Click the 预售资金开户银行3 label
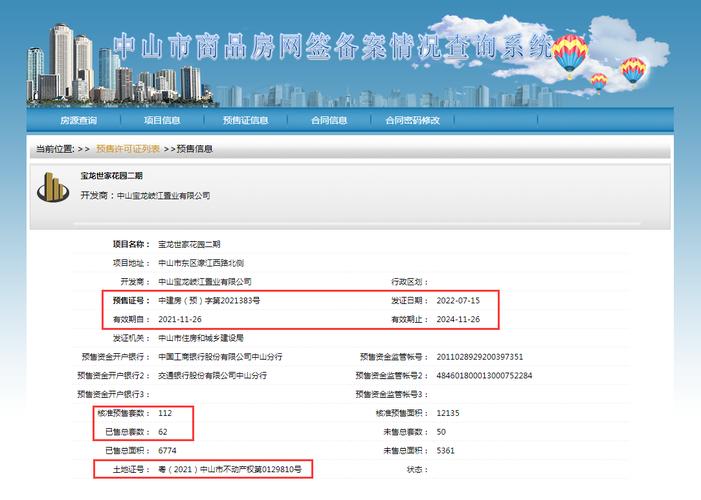 pos(114,394)
